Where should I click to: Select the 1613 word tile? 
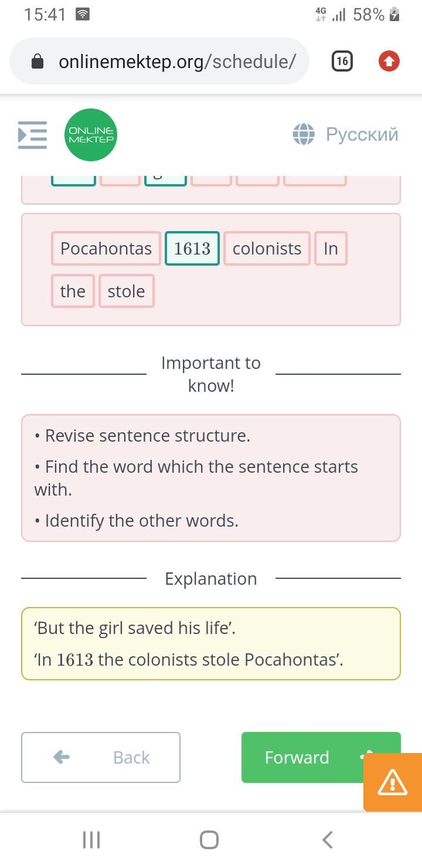click(192, 249)
